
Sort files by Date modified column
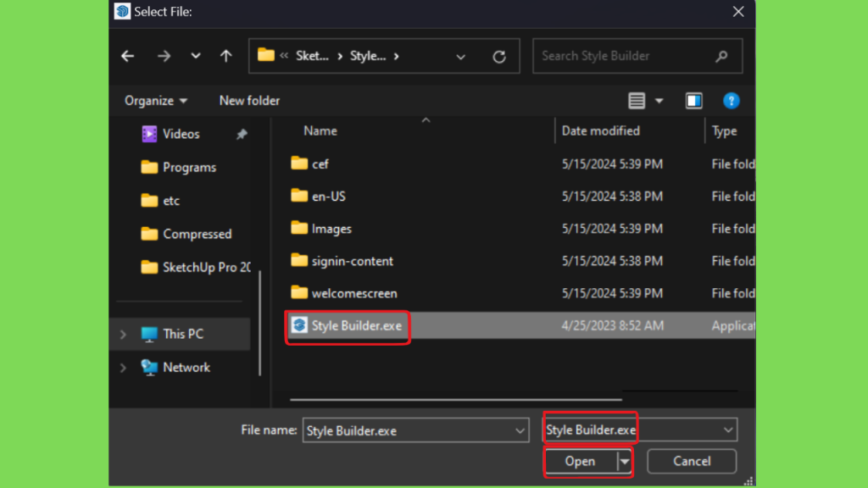(x=601, y=130)
